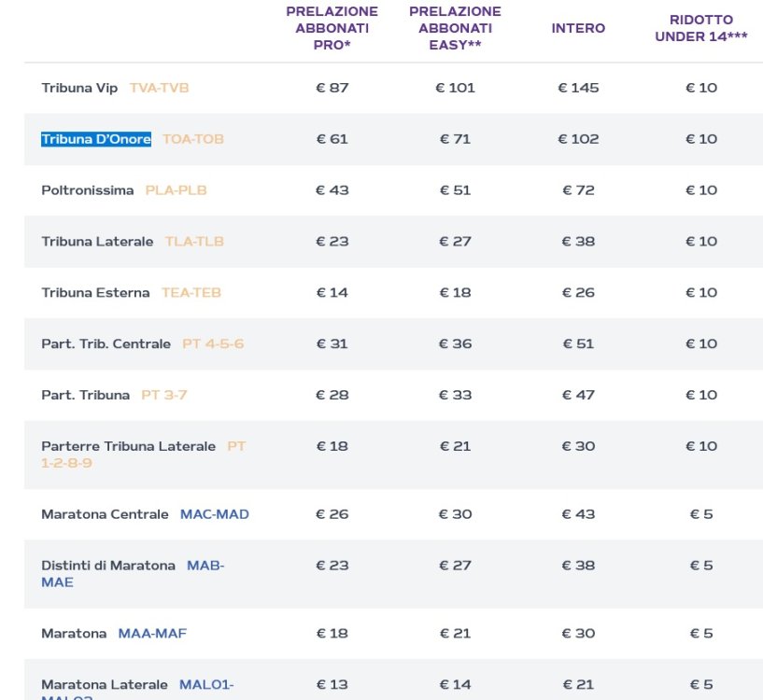Click Distinti di Maratona row label

108,566
